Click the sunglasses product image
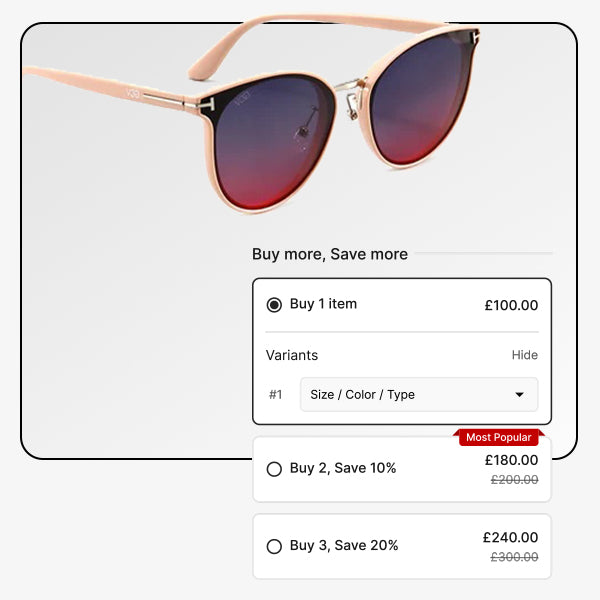The height and width of the screenshot is (600, 600). (x=253, y=113)
